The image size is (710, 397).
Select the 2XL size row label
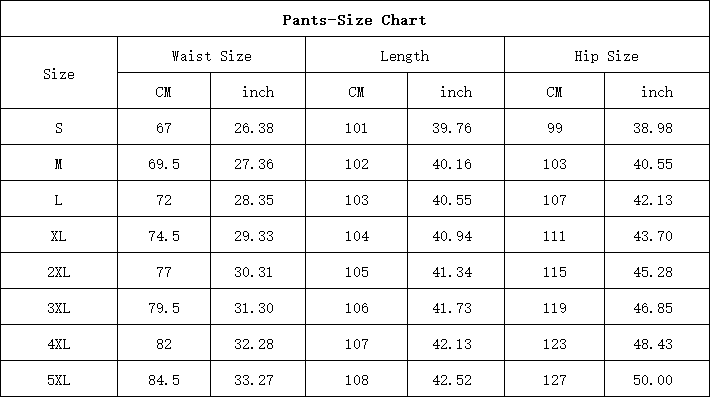click(59, 272)
